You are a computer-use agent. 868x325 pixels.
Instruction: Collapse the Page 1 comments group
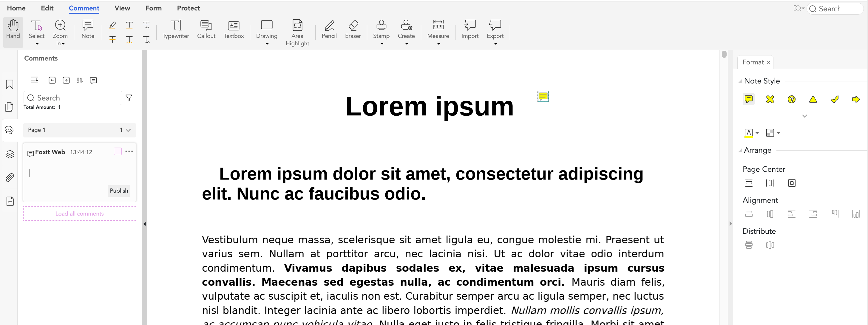click(x=128, y=130)
